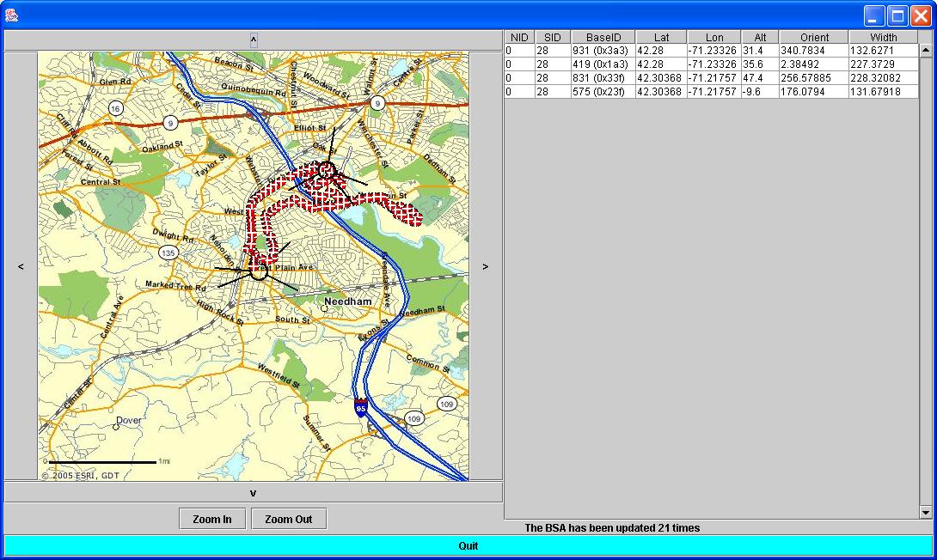Click the Route 109 shield near map bottom right
The width and height of the screenshot is (937, 560).
point(446,404)
